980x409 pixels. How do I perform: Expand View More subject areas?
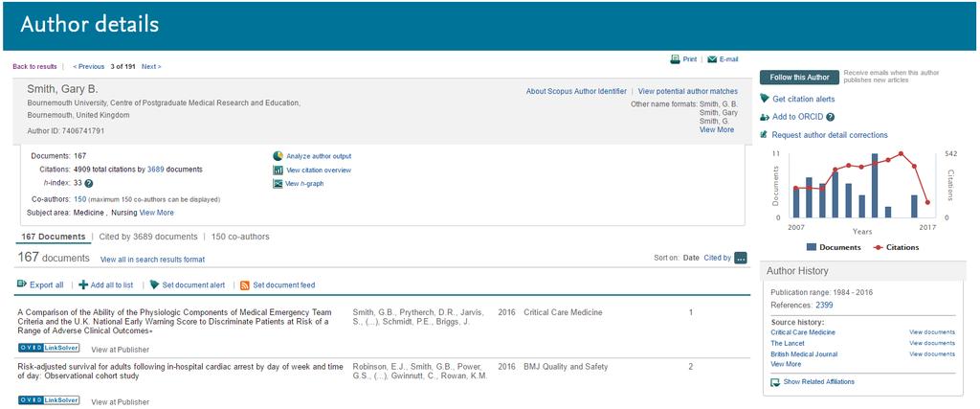tap(156, 213)
